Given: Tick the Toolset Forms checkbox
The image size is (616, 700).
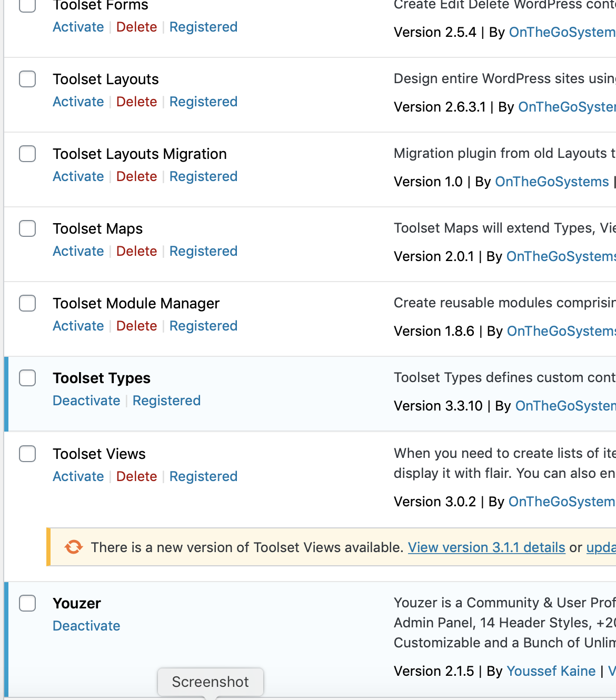Looking at the screenshot, I should [27, 5].
